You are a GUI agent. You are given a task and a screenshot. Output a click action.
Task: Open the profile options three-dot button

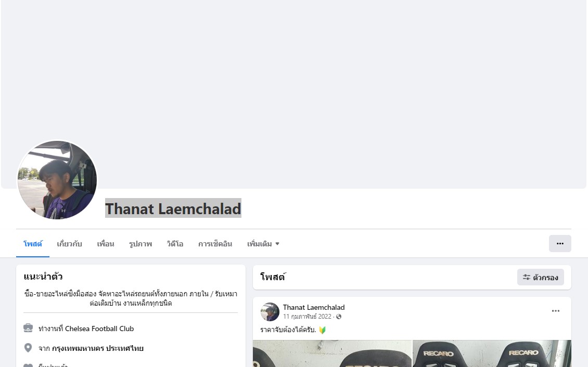pos(560,243)
